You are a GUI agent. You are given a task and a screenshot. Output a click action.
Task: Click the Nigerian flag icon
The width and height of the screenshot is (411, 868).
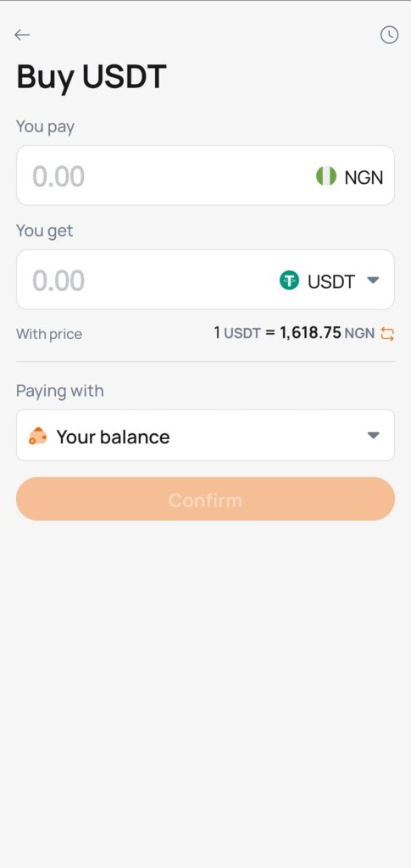click(326, 176)
